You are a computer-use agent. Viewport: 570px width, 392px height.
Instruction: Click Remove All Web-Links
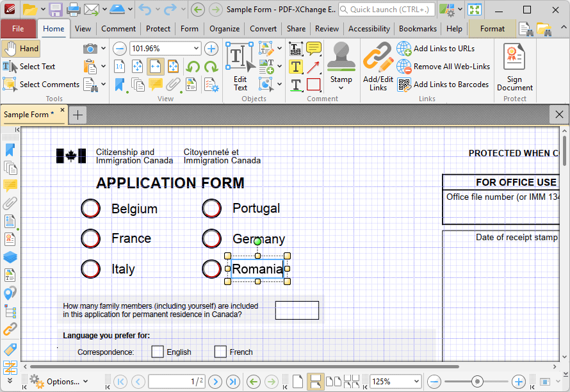tap(452, 67)
